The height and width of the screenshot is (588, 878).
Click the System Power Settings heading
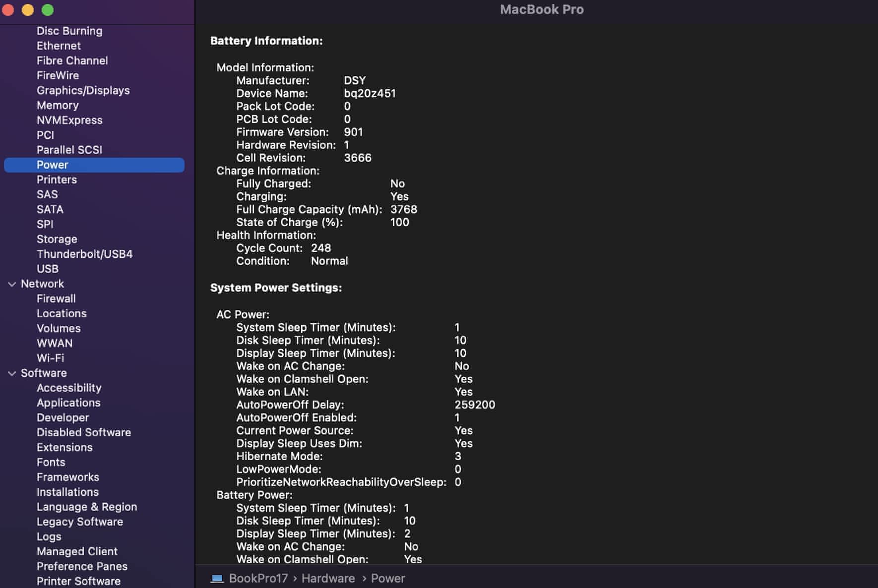276,288
